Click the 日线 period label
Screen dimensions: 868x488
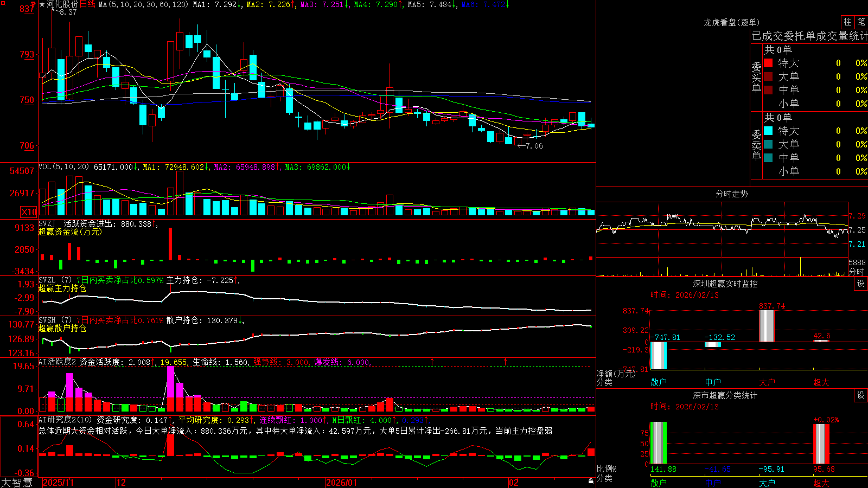pyautogui.click(x=87, y=4)
